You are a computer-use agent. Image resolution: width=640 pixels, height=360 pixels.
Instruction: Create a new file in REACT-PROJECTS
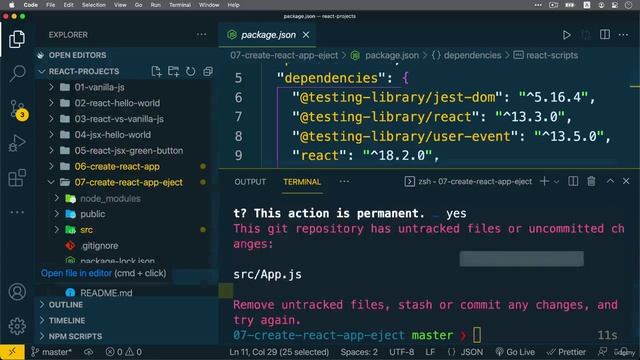click(x=156, y=71)
